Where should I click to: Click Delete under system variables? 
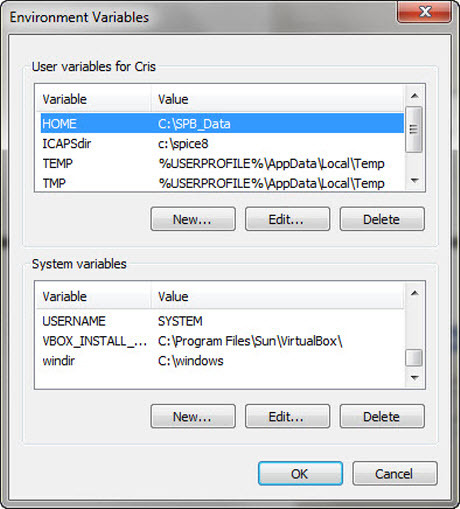pyautogui.click(x=382, y=416)
